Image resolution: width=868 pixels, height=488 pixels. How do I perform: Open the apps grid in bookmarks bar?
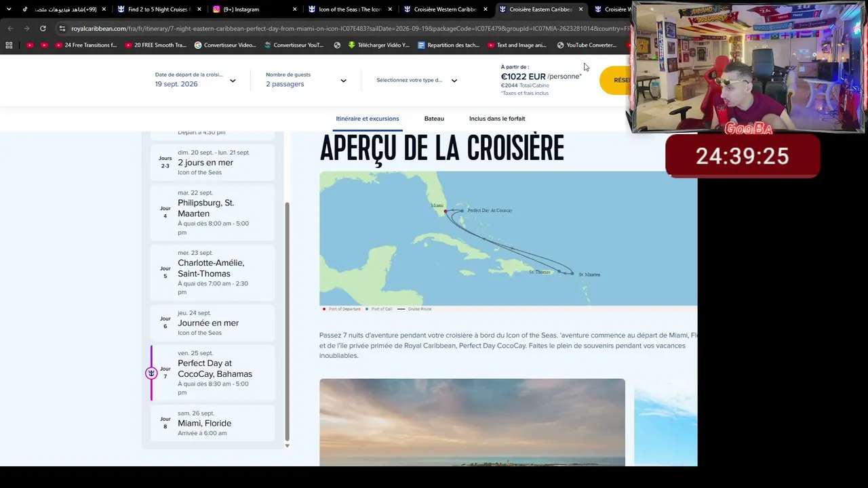[9, 45]
